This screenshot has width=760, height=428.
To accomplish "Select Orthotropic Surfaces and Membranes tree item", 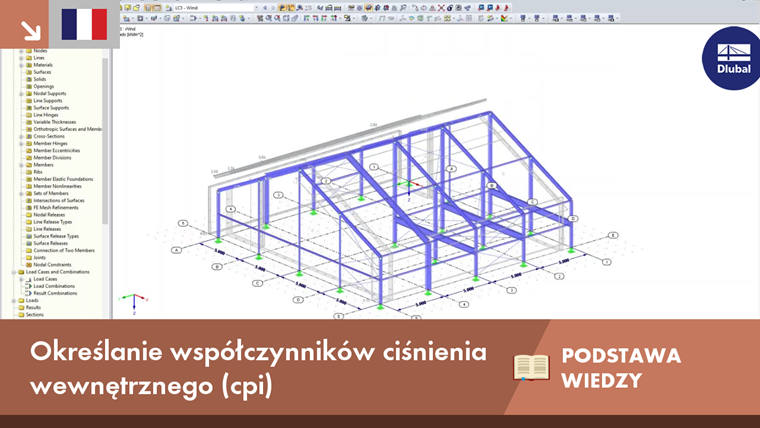I will click(67, 129).
